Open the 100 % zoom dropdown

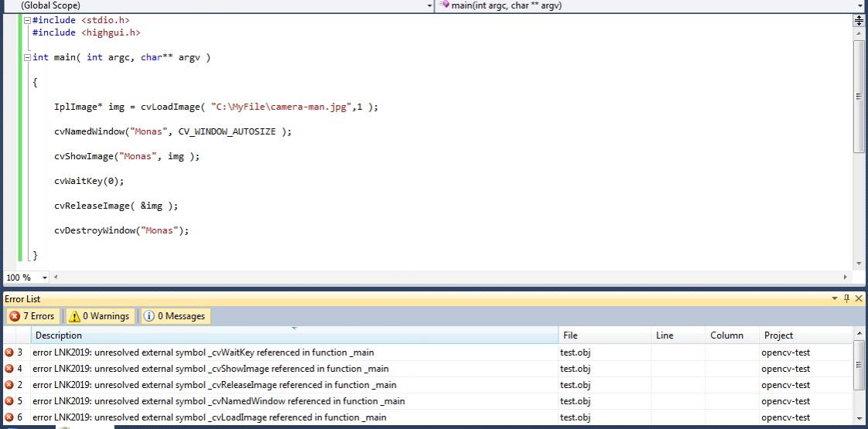click(45, 277)
